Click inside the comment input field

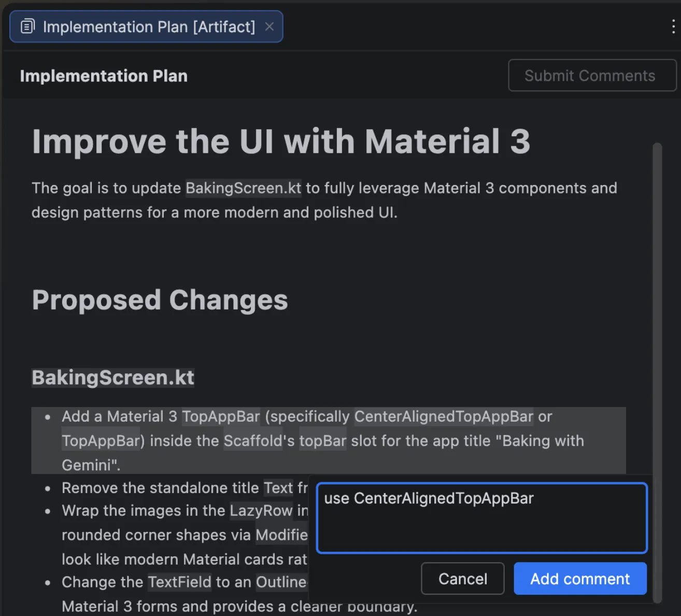481,517
